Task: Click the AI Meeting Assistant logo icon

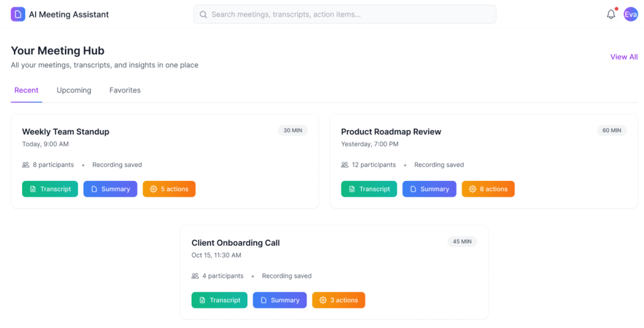Action: 18,14
